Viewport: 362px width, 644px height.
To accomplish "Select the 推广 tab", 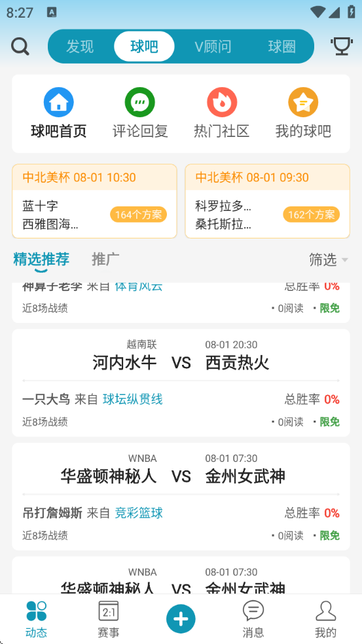I will pos(105,259).
